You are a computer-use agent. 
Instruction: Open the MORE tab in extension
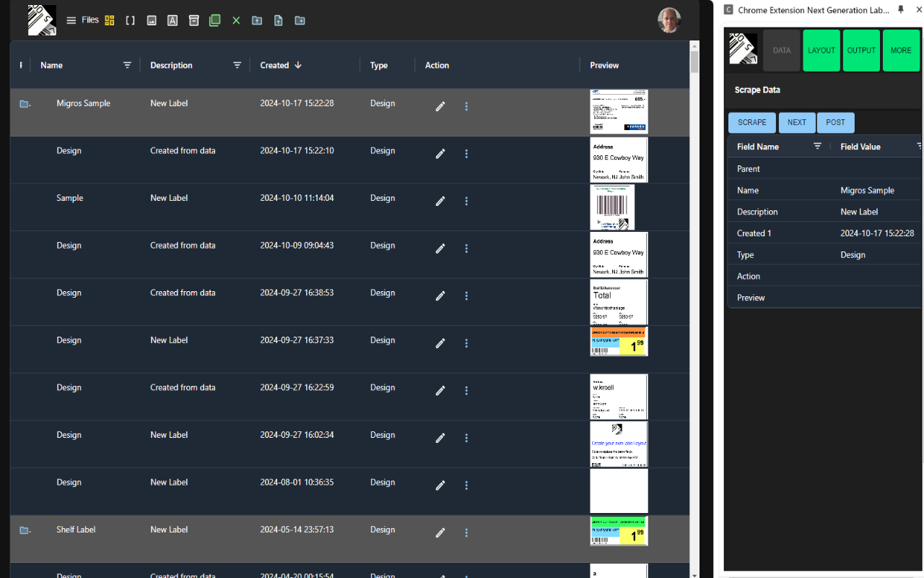coord(901,51)
